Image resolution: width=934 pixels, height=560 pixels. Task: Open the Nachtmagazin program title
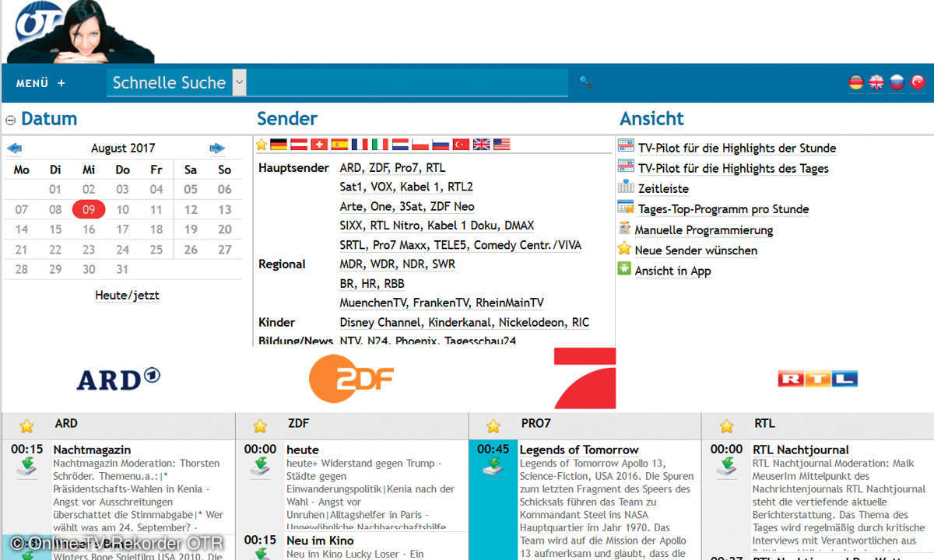(92, 450)
